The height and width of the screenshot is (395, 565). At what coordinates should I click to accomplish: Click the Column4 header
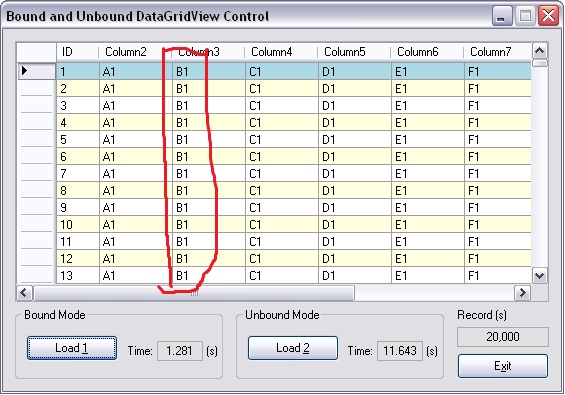pos(281,52)
